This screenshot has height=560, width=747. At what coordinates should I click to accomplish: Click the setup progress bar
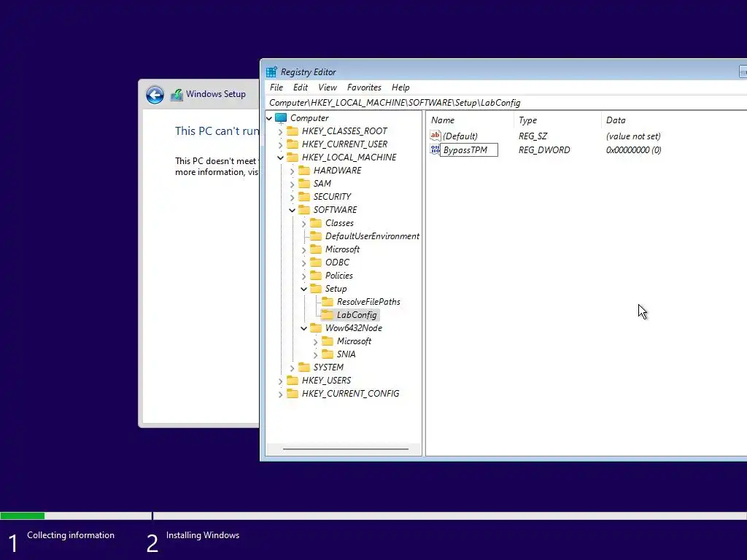373,516
